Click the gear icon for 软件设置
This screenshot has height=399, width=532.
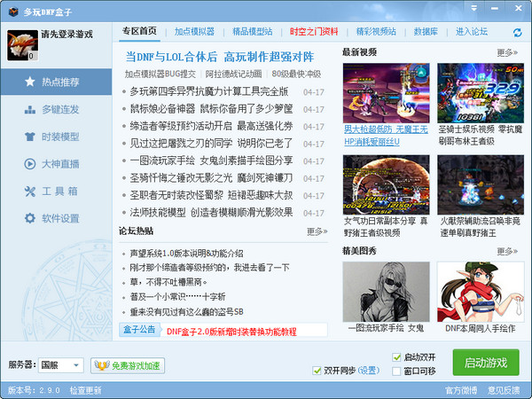(x=30, y=218)
